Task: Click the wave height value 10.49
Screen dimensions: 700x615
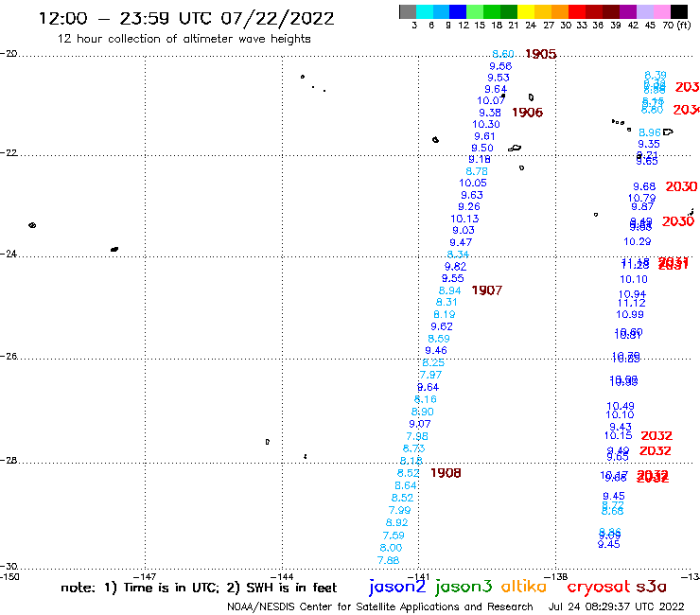Action: click(621, 406)
